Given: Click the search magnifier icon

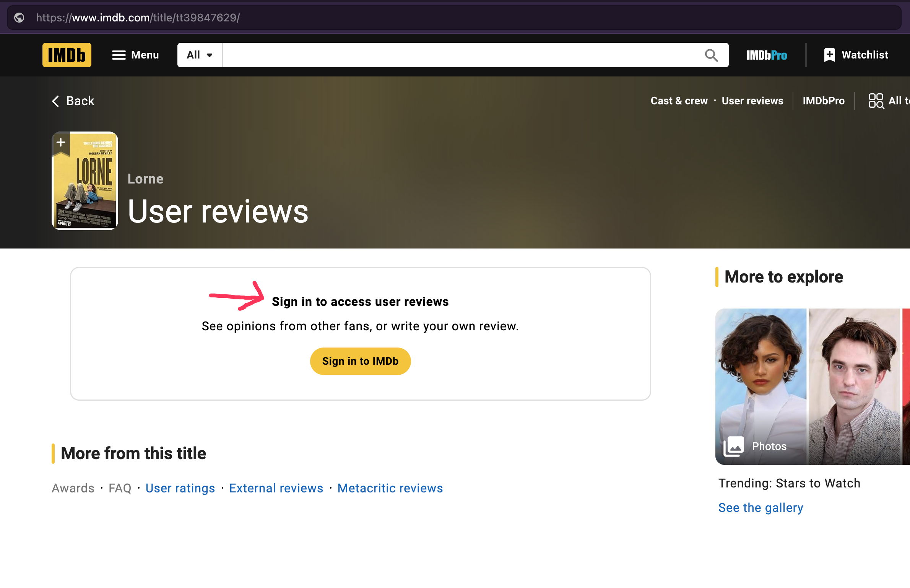Looking at the screenshot, I should coord(711,55).
